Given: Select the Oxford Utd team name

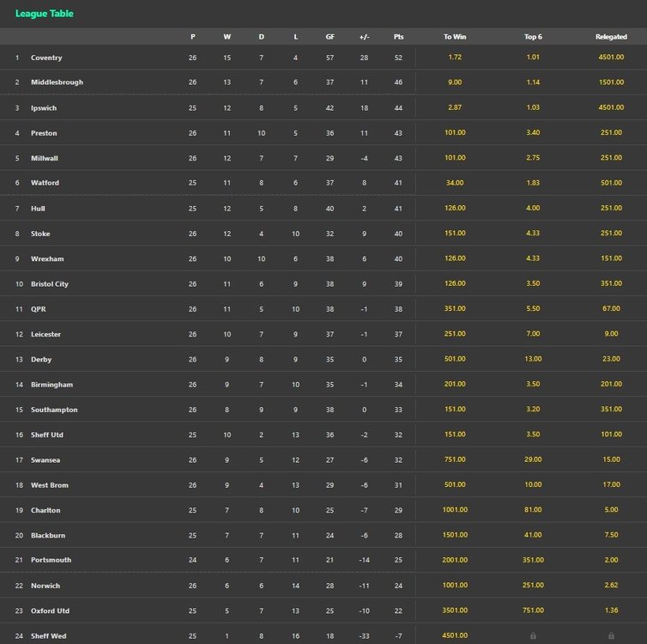Looking at the screenshot, I should click(x=50, y=611).
